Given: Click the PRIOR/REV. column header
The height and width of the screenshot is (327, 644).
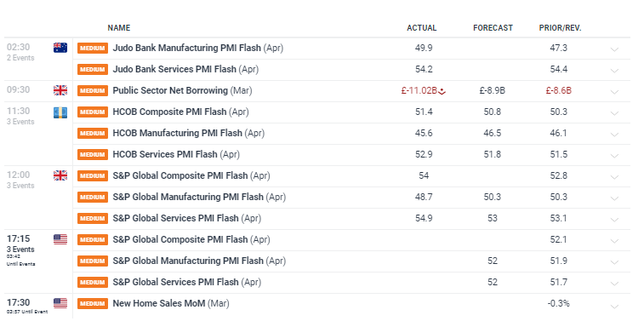Looking at the screenshot, I should 561,28.
